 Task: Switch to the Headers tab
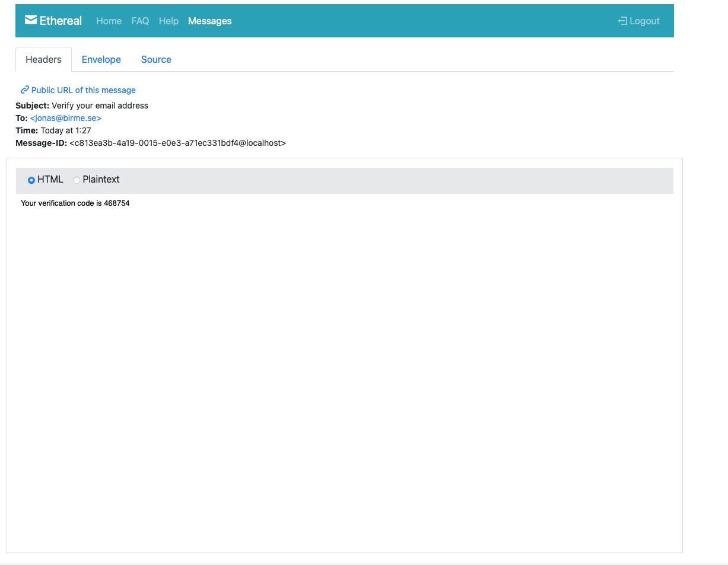[43, 59]
